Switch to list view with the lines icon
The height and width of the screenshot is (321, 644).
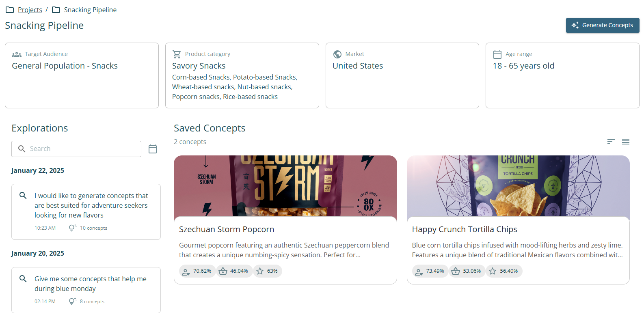[x=625, y=142]
